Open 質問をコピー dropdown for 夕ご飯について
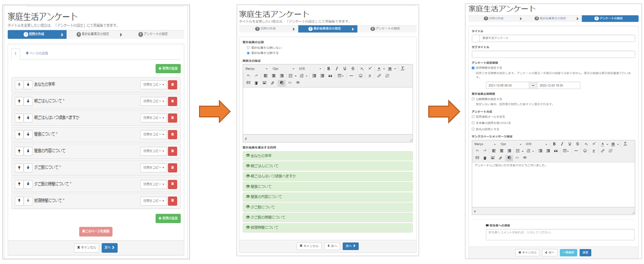Screen dimensions: 644x264 (x=153, y=168)
